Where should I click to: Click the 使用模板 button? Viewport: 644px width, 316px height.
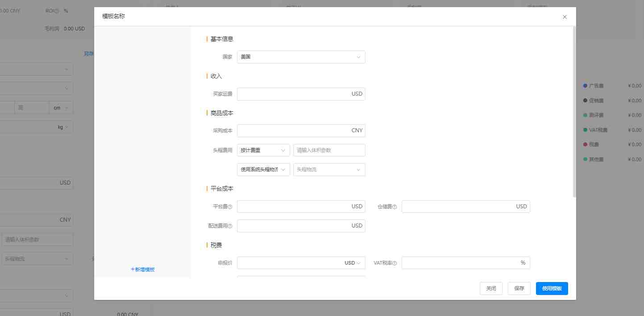coord(552,289)
